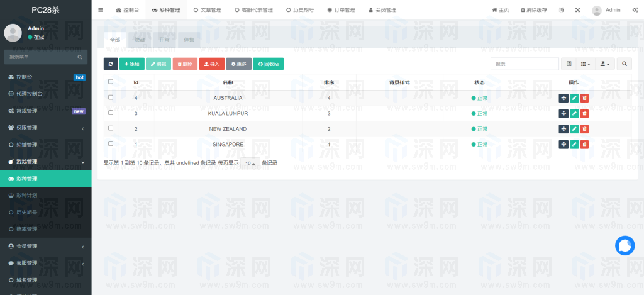This screenshot has height=295, width=644.
Task: Click the search magnifier button right of toolbar
Action: pos(625,64)
